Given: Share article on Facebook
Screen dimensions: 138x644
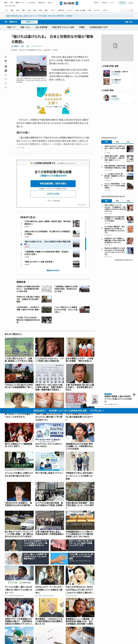Looking at the screenshot, I should tap(6, 67).
